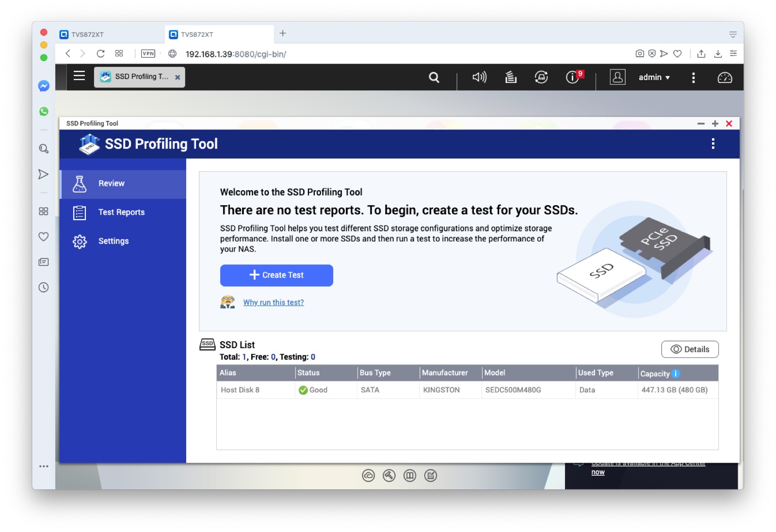The width and height of the screenshot is (776, 532).
Task: Click the Status column header
Action: [326, 373]
